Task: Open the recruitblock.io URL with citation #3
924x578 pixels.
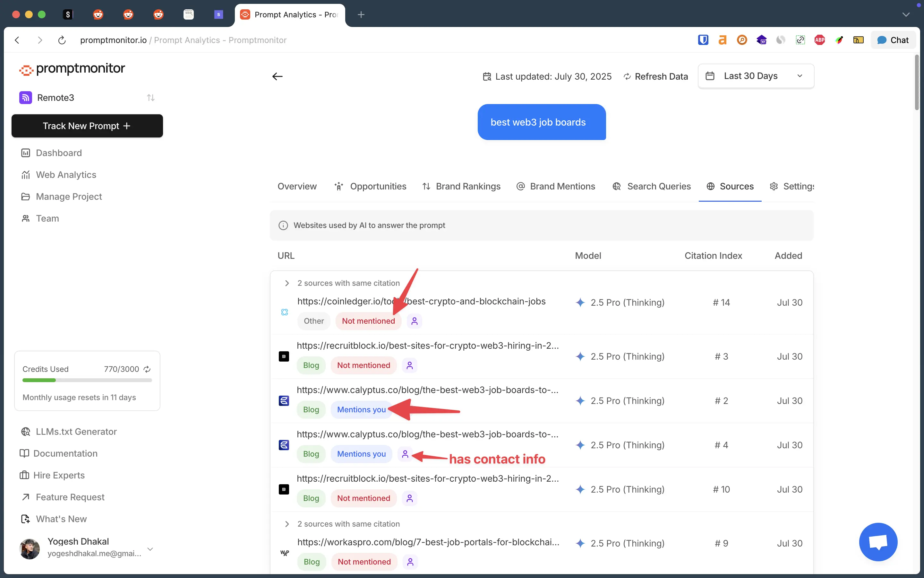Action: [428, 346]
